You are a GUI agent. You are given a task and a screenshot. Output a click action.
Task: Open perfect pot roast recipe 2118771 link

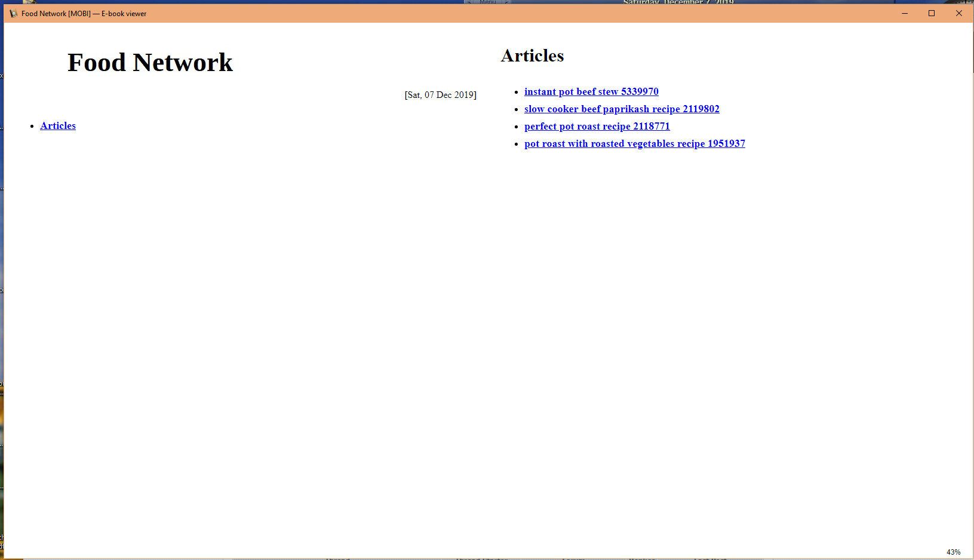(x=597, y=127)
